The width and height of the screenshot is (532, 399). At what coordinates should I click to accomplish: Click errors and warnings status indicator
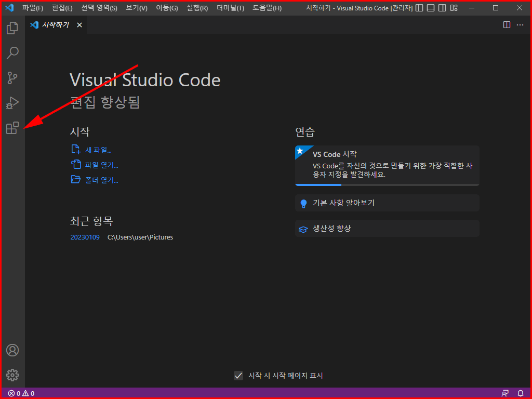(x=21, y=393)
